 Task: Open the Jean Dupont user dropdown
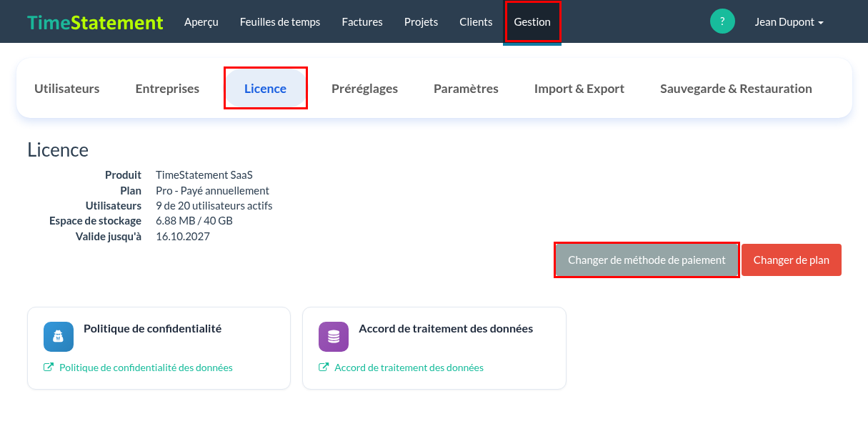[789, 22]
